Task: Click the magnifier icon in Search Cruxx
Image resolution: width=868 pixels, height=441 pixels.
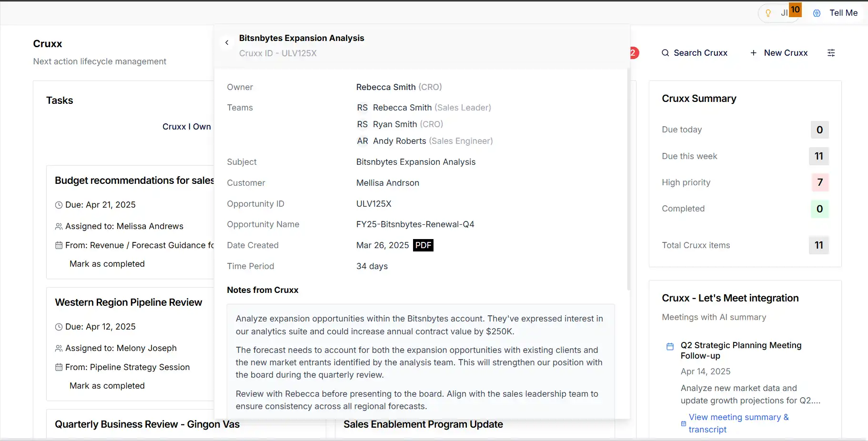Action: (666, 53)
